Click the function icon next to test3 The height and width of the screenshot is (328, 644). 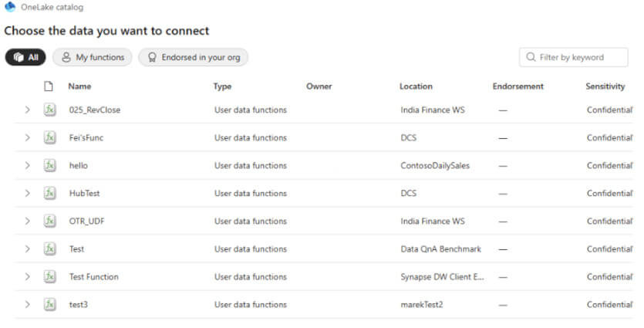point(49,305)
